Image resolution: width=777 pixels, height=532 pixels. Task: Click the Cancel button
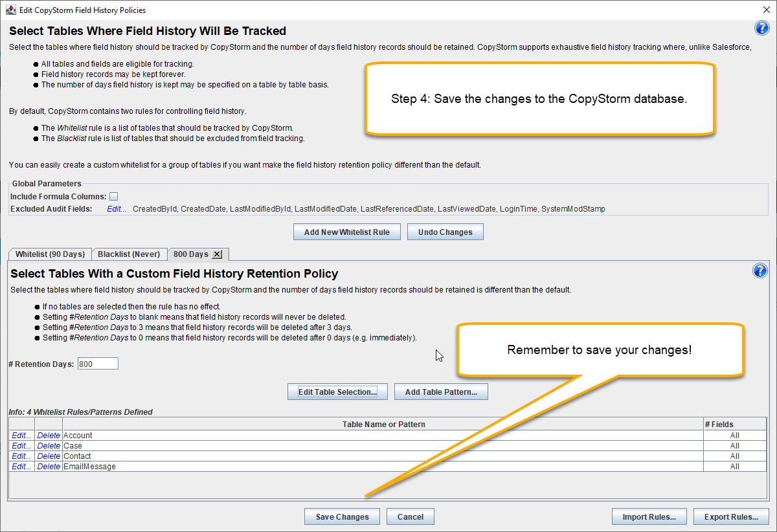[410, 516]
